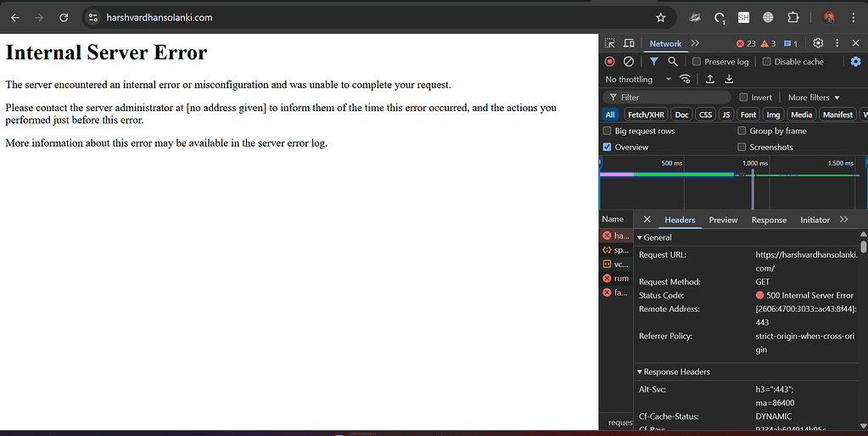Viewport: 868px width, 436px height.
Task: Clear the network log
Action: point(629,61)
